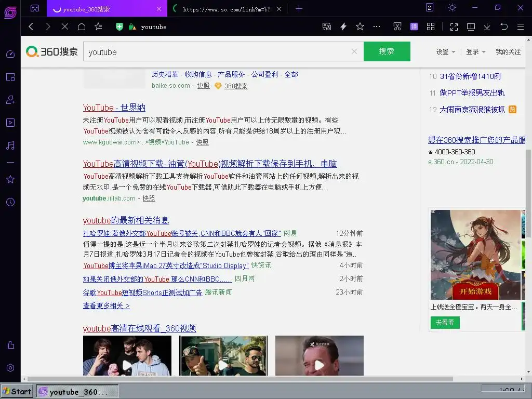This screenshot has width=532, height=399.
Task: Expand the 设置 dropdown
Action: (x=445, y=52)
